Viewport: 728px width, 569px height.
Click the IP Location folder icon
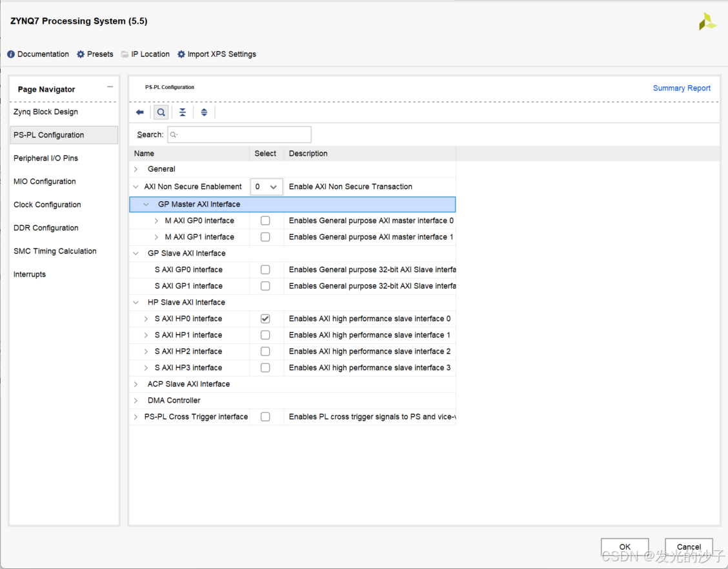click(x=125, y=54)
